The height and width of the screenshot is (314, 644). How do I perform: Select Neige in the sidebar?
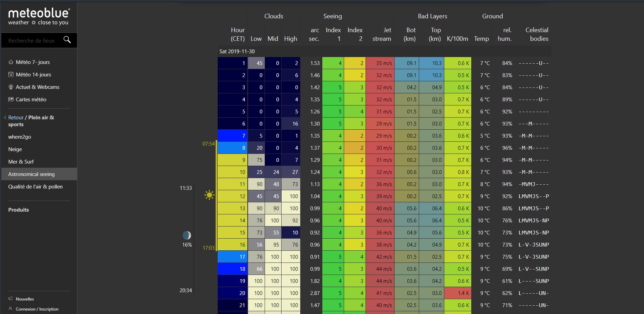pyautogui.click(x=15, y=149)
